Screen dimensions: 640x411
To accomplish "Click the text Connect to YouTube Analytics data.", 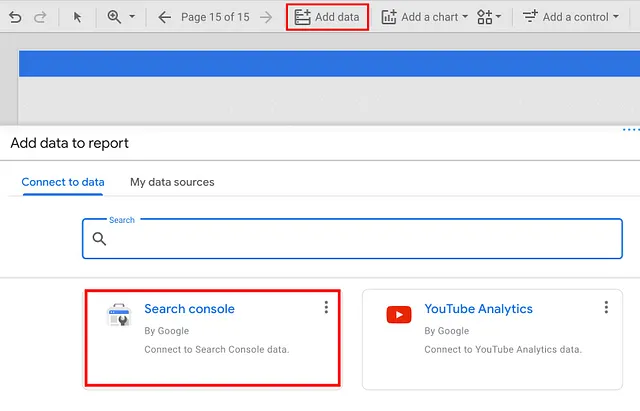I will tap(503, 349).
